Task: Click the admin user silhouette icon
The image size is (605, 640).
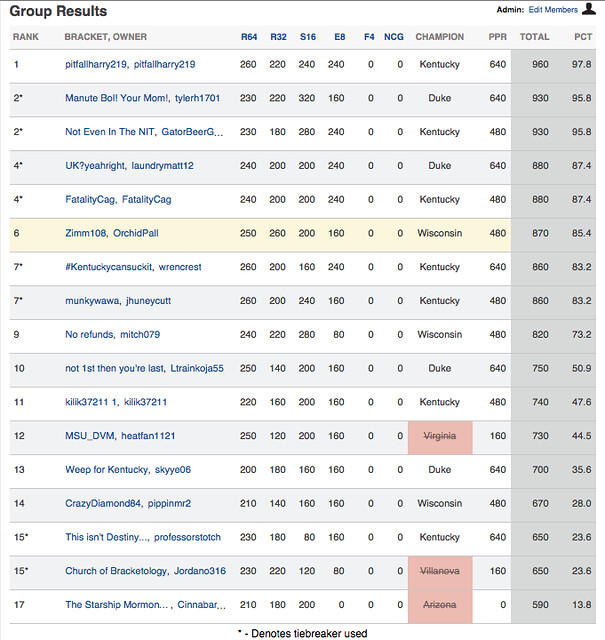Action: (588, 9)
